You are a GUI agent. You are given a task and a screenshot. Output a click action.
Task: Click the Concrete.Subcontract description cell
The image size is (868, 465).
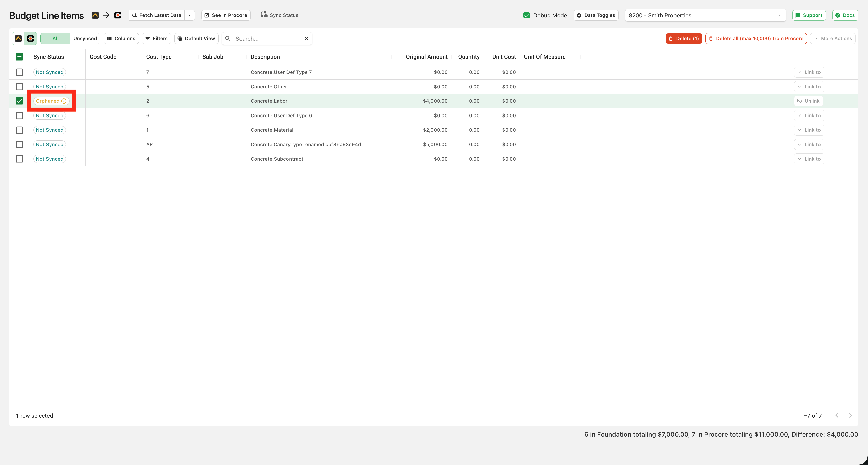277,159
